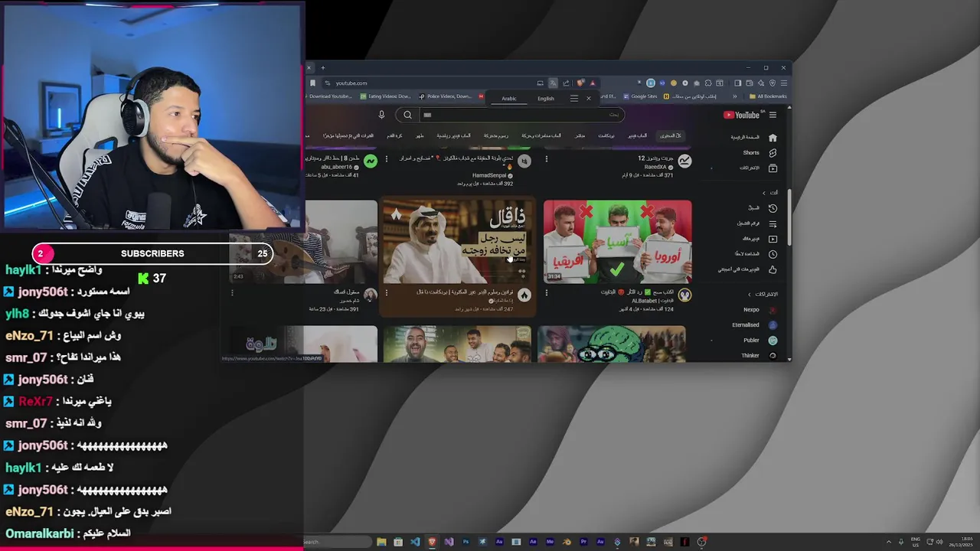This screenshot has width=980, height=551.
Task: Open the Watch later icon in sidebar
Action: (773, 254)
